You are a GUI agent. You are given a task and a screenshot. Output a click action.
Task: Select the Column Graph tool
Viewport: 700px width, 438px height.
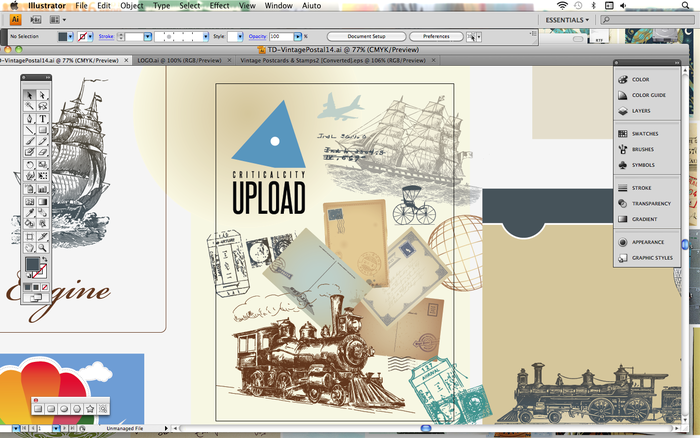coord(42,188)
